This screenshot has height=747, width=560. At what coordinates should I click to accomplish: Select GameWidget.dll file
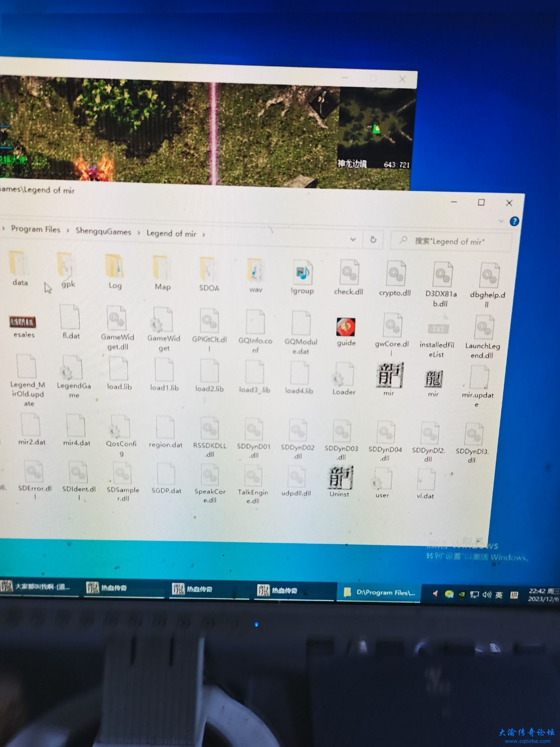click(117, 328)
